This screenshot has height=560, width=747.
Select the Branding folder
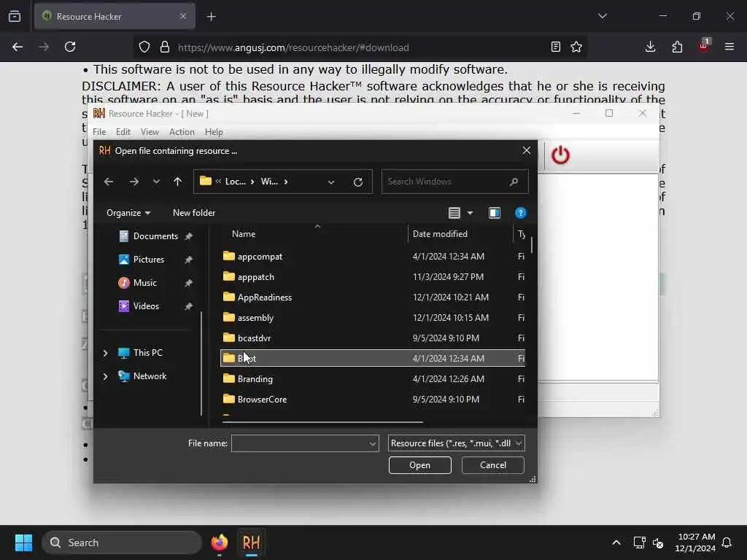coord(373,379)
